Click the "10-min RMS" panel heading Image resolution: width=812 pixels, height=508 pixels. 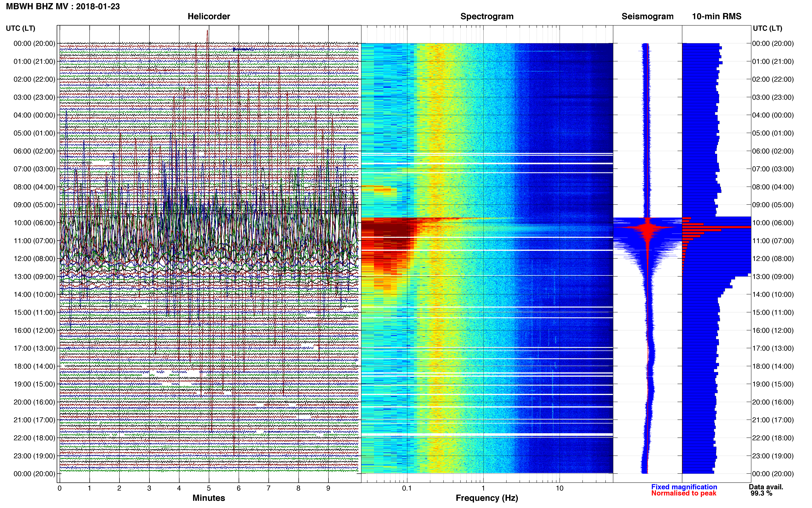coord(717,16)
